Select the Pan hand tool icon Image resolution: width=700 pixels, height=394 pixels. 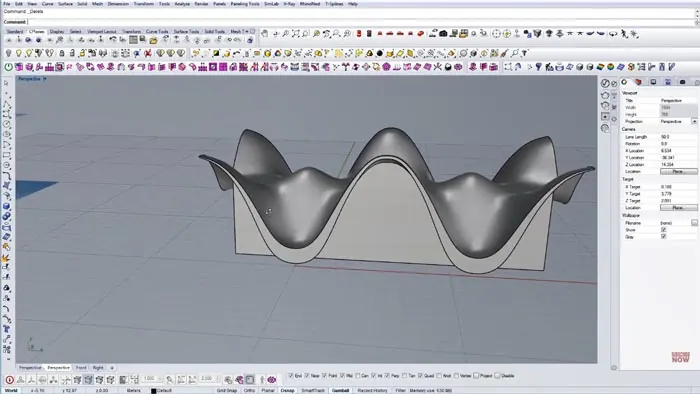tap(265, 33)
